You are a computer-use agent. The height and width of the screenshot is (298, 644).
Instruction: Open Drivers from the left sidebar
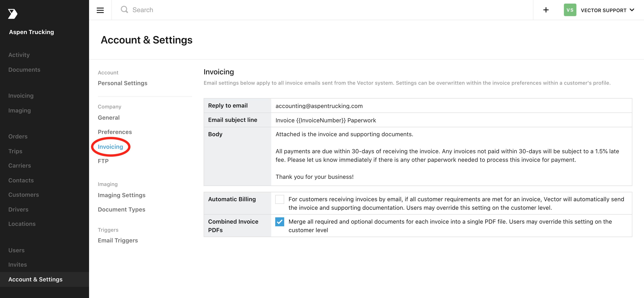click(18, 209)
